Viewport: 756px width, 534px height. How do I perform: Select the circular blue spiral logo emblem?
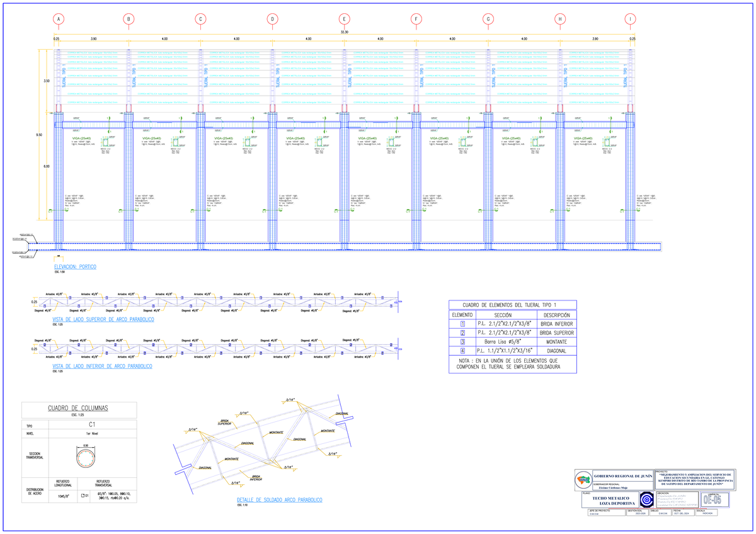[646, 499]
